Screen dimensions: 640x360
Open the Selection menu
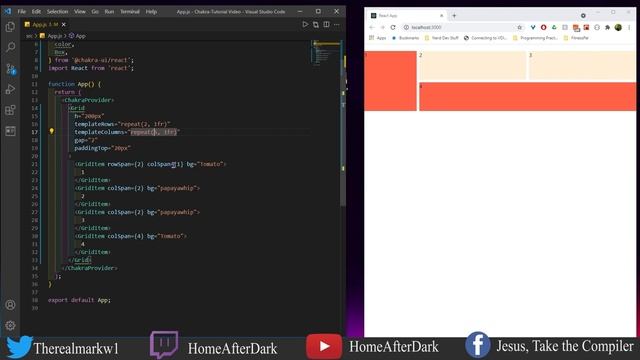[x=57, y=11]
